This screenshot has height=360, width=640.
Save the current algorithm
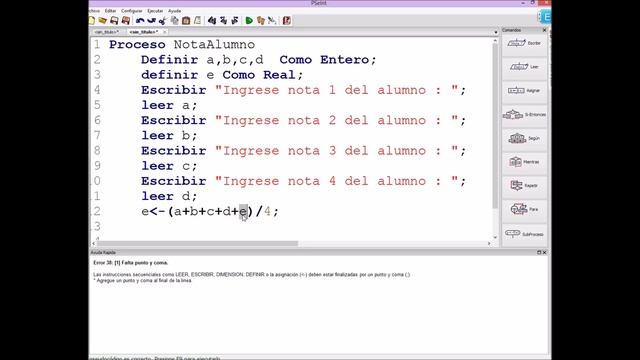tap(114, 20)
